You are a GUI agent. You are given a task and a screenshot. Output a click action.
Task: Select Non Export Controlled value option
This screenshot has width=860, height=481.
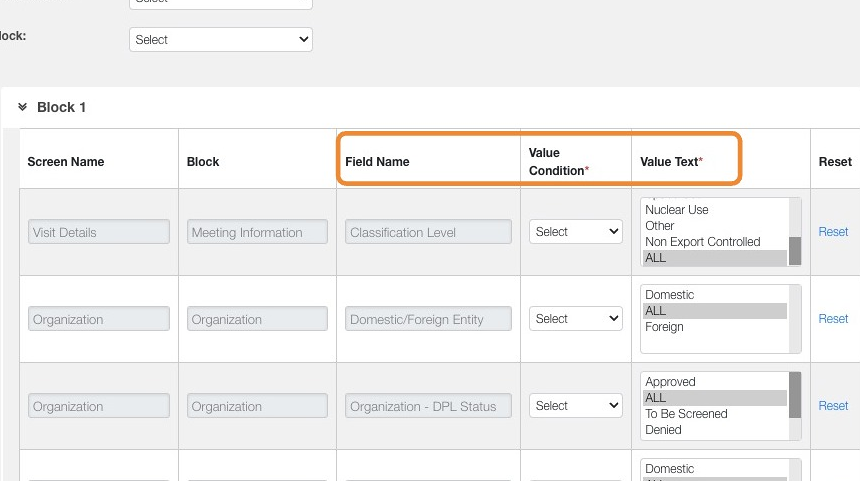click(702, 242)
